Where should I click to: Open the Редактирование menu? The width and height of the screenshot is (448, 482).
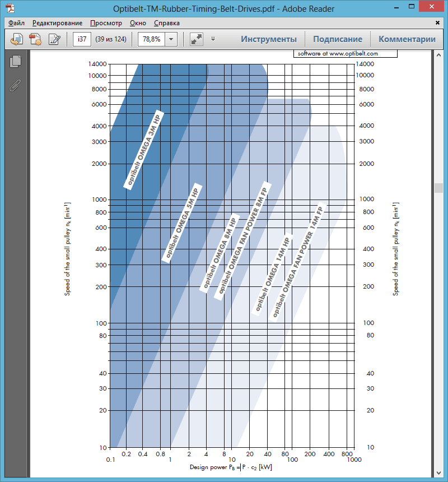[x=57, y=23]
